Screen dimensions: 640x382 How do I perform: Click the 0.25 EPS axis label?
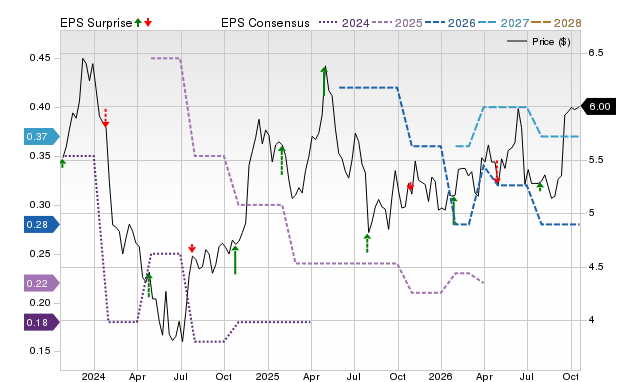40,254
